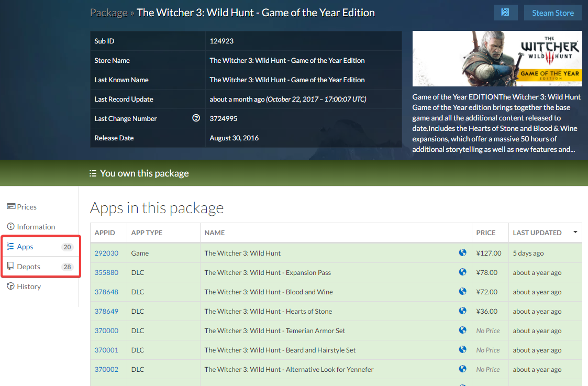Open app ID 378649 link
The image size is (588, 386).
tap(106, 311)
